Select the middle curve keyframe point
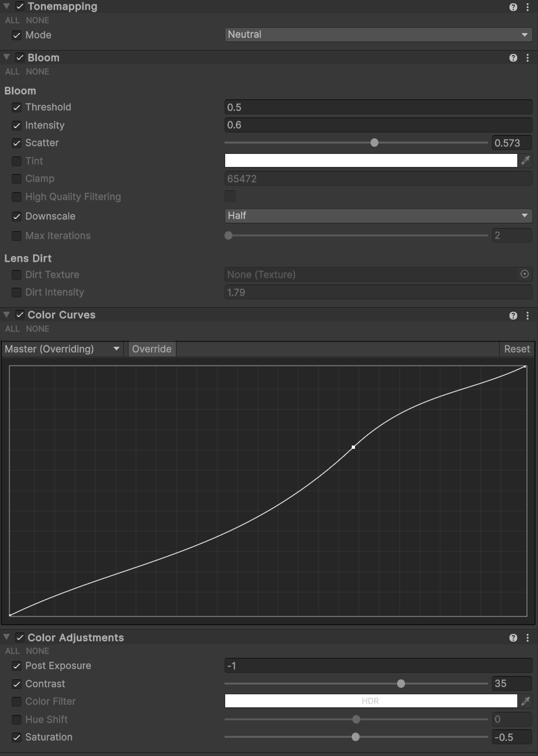 (x=354, y=447)
